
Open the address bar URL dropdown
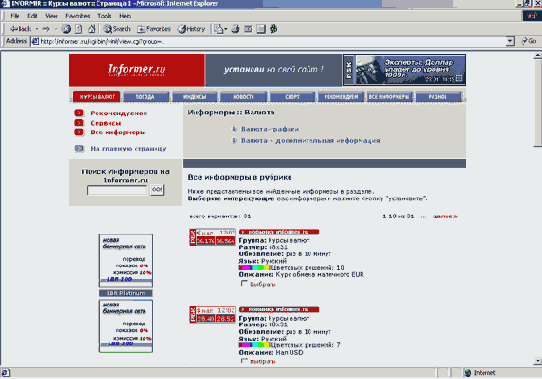click(510, 41)
